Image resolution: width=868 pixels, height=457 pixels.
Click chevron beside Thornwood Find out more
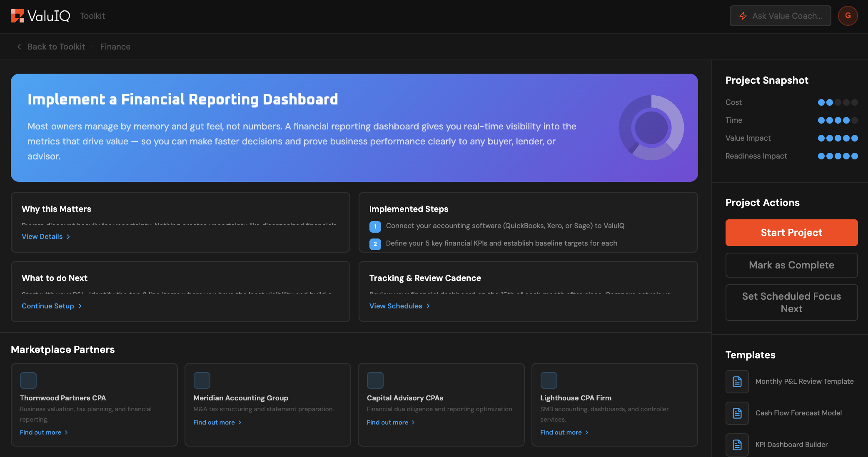tap(66, 432)
